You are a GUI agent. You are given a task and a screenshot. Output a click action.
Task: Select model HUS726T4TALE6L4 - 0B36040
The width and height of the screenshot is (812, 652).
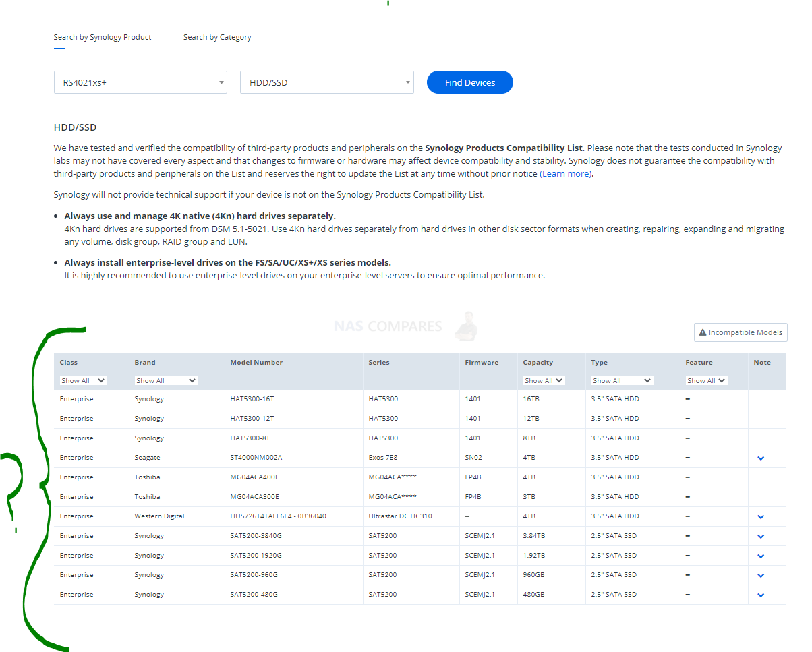tap(279, 516)
